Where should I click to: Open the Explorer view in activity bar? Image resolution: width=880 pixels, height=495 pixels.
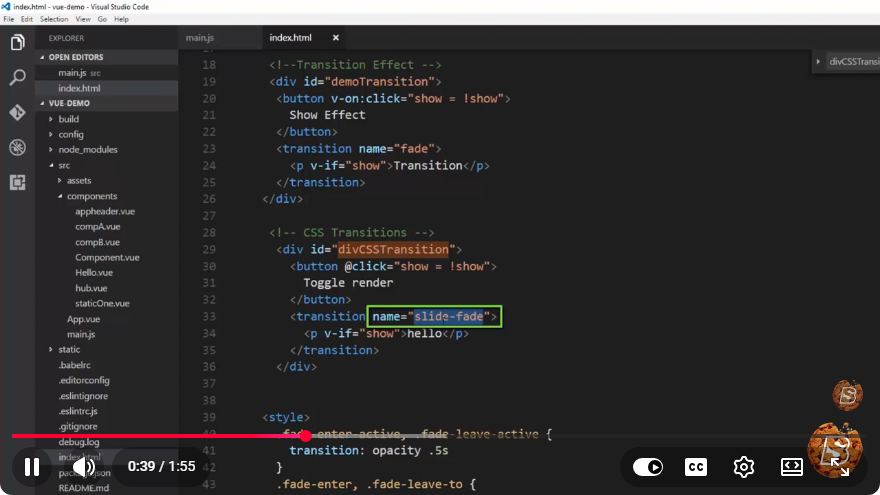(17, 42)
